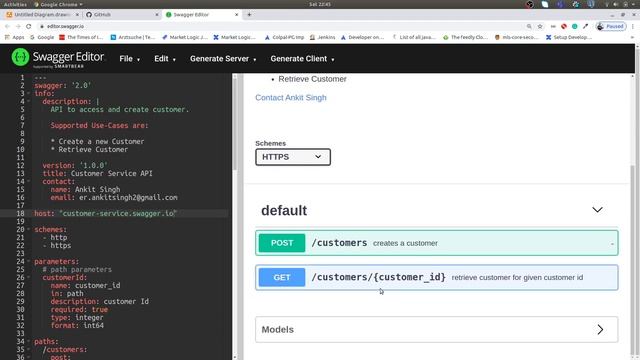Go back with browser back arrow

point(7,26)
